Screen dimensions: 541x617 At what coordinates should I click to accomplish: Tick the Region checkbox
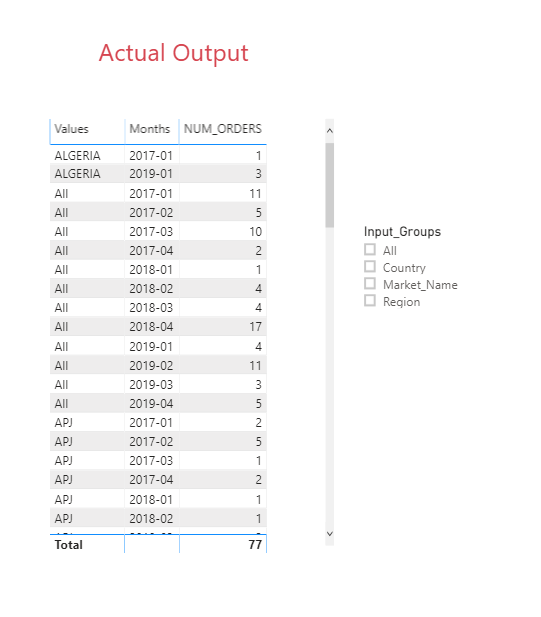click(x=370, y=301)
